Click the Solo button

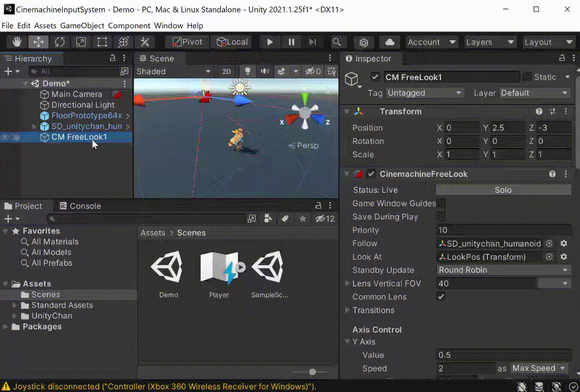pyautogui.click(x=503, y=190)
